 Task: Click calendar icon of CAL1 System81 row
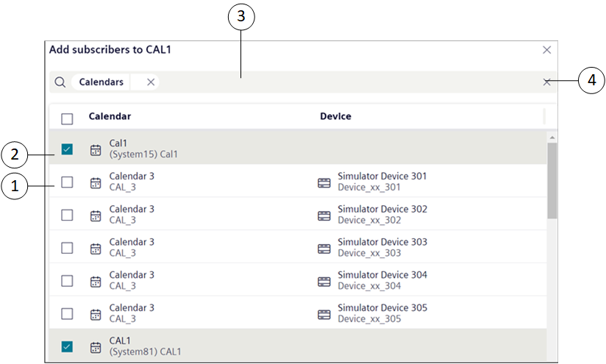pyautogui.click(x=96, y=346)
